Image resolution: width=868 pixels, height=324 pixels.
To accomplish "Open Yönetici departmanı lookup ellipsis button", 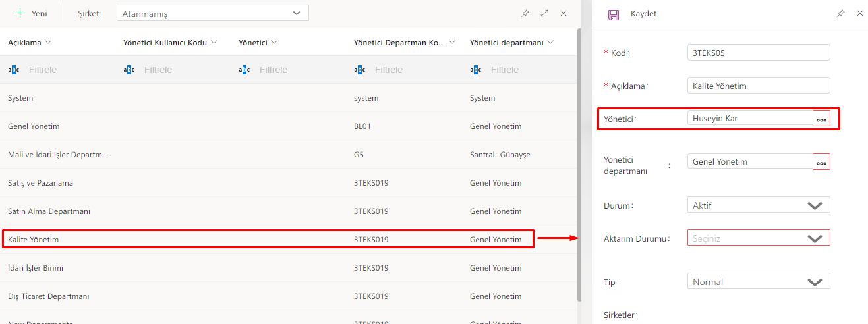I will click(821, 162).
